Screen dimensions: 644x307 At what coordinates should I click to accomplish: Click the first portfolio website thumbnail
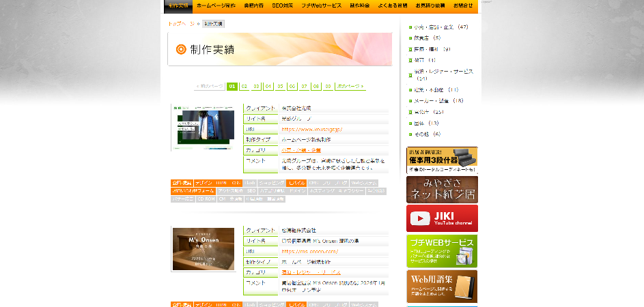[x=203, y=127]
